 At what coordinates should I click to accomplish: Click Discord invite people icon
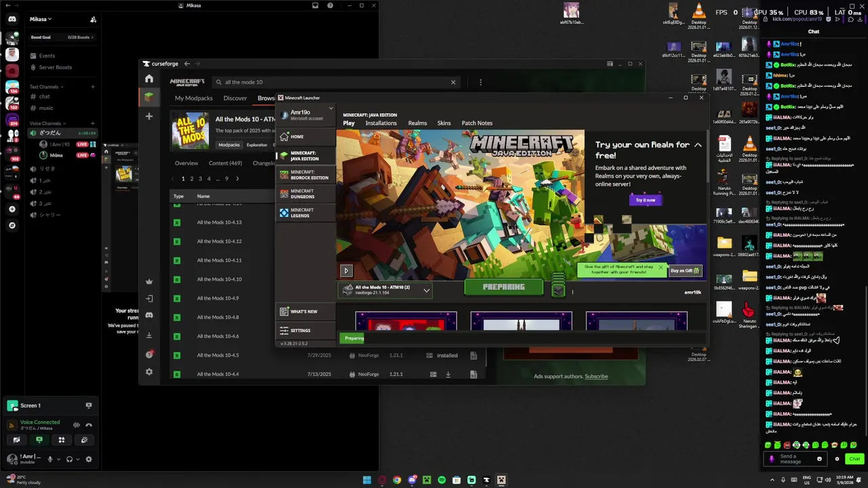(93, 19)
